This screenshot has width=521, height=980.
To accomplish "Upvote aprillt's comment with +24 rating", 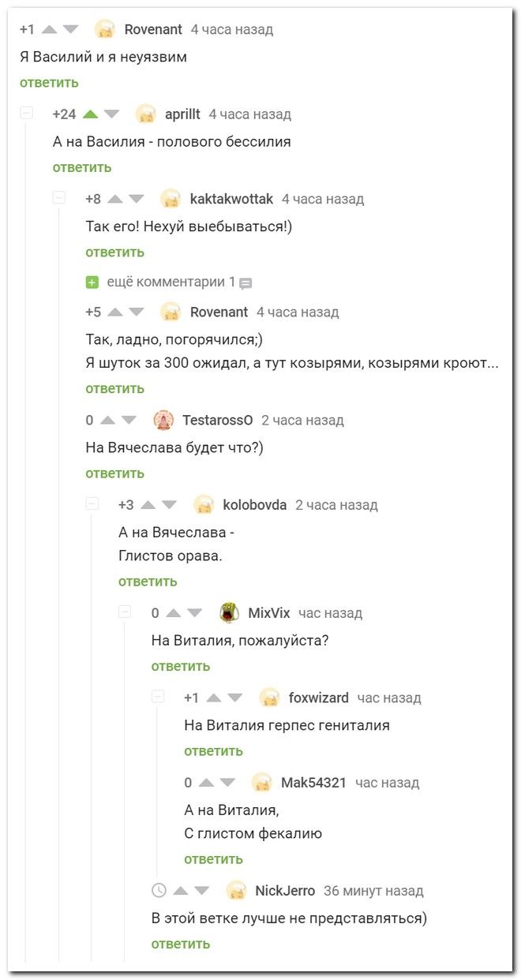I will [x=90, y=114].
